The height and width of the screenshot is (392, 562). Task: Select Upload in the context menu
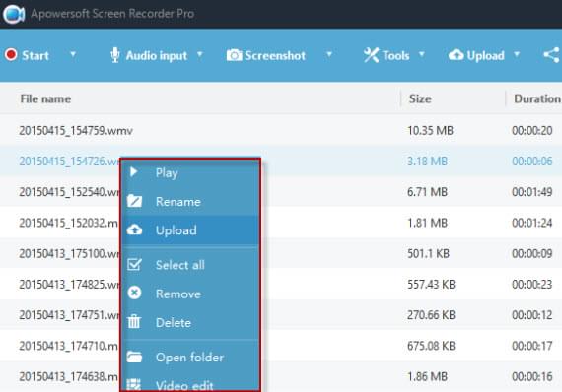coord(190,230)
